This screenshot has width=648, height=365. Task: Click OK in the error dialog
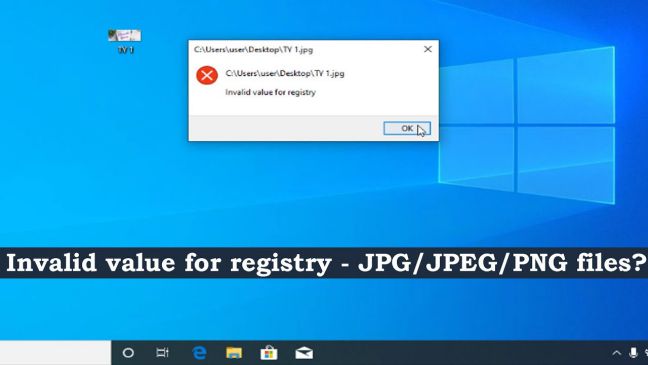point(407,128)
